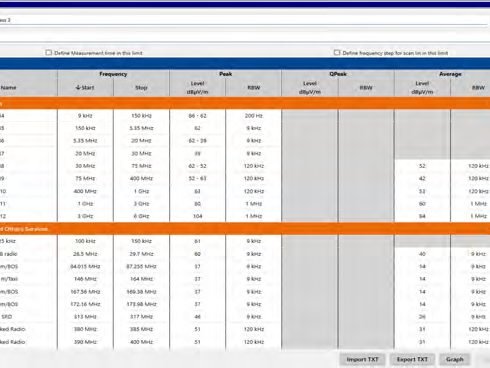This screenshot has width=490, height=368.
Task: Select the Average level cell '42'
Action: point(422,178)
